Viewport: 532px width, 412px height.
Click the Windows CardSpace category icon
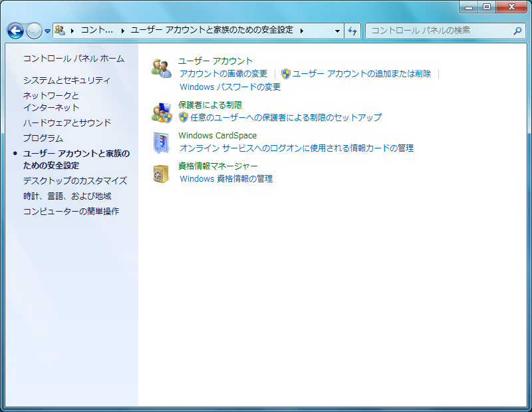point(161,142)
